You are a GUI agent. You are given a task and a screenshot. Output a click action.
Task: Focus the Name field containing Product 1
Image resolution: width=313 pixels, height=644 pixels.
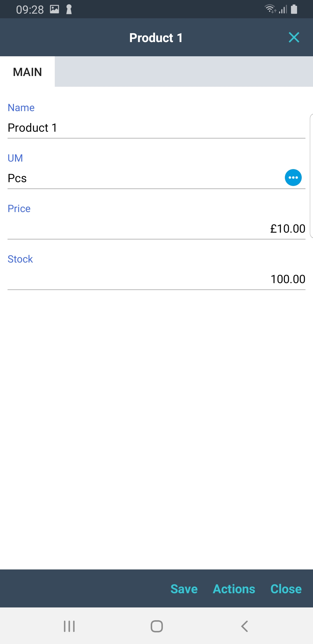pyautogui.click(x=156, y=128)
